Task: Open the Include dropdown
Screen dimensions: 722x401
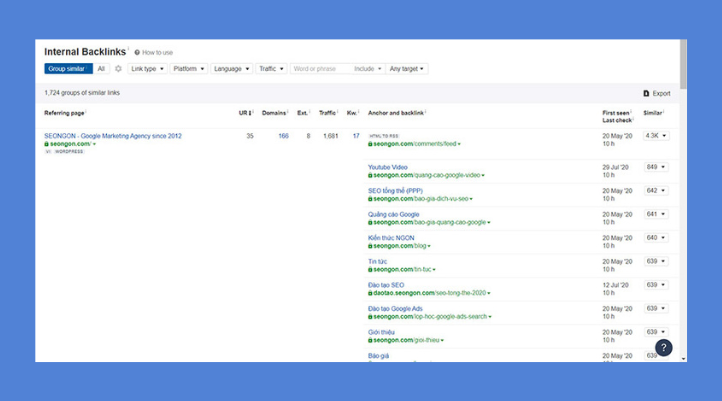Action: click(x=367, y=69)
